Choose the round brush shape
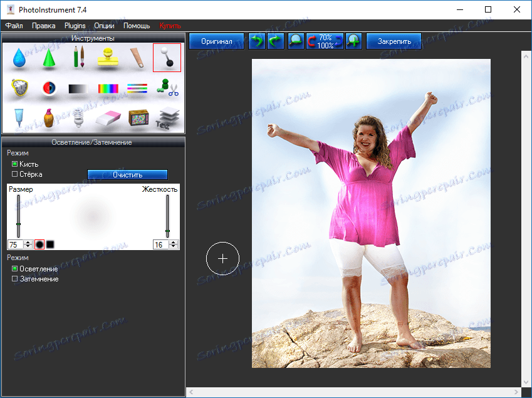Viewport: 532px width, 398px height. [x=39, y=244]
